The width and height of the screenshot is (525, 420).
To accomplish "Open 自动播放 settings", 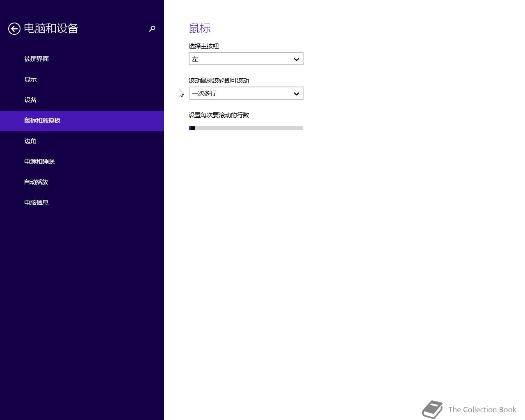I will click(x=82, y=182).
